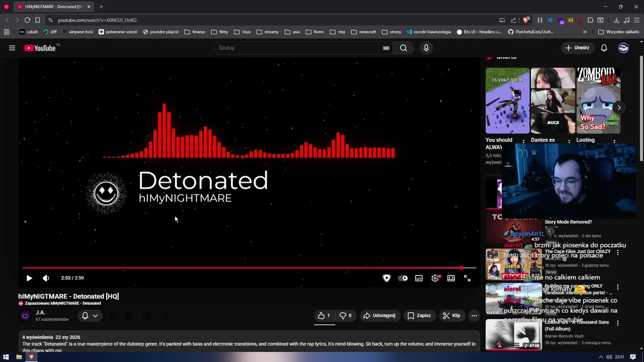Open the J.A. channel avatar
The height and width of the screenshot is (362, 644).
click(x=25, y=316)
